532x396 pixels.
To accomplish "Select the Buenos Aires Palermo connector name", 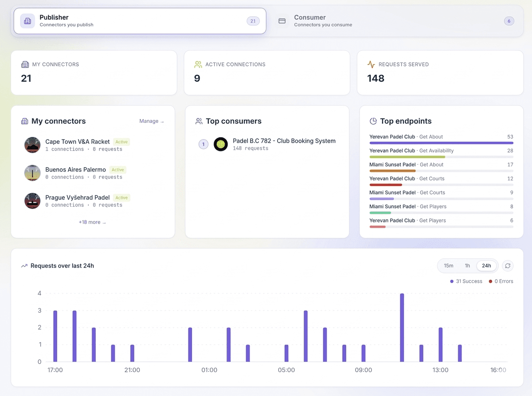I will click(x=76, y=170).
